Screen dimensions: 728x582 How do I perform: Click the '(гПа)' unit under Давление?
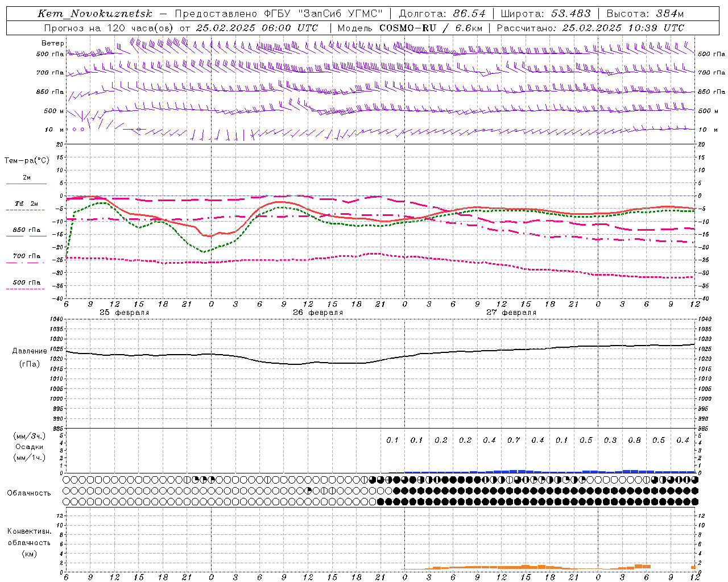pyautogui.click(x=30, y=364)
